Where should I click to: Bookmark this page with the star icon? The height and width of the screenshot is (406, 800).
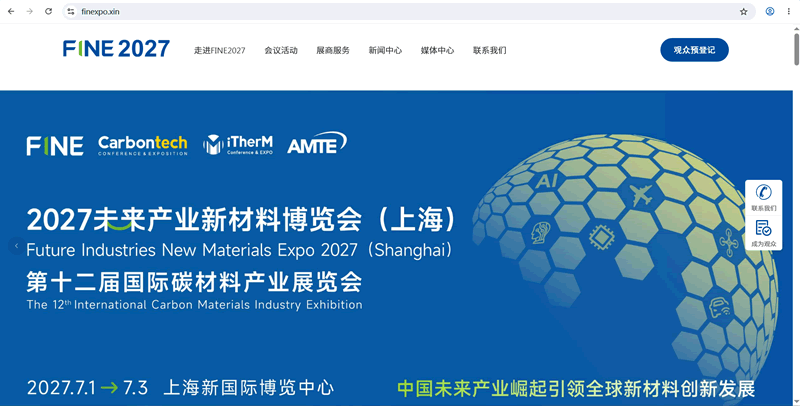click(x=743, y=11)
